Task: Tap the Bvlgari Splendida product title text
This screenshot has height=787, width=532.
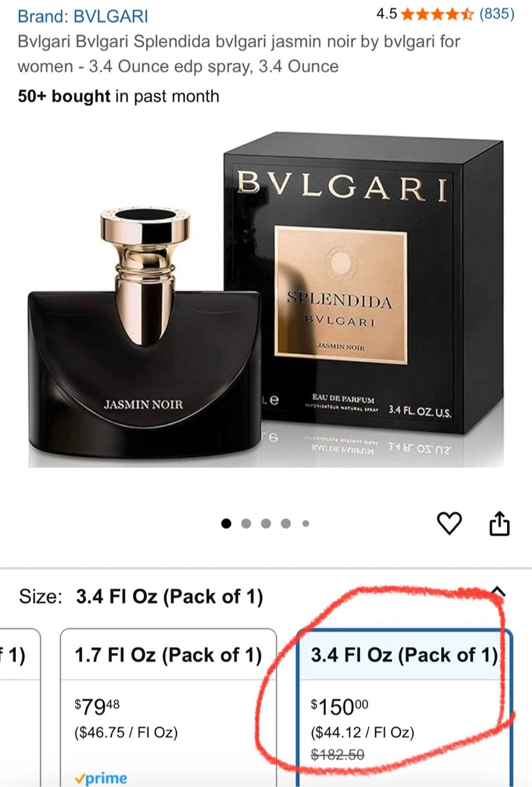Action: coord(239,54)
